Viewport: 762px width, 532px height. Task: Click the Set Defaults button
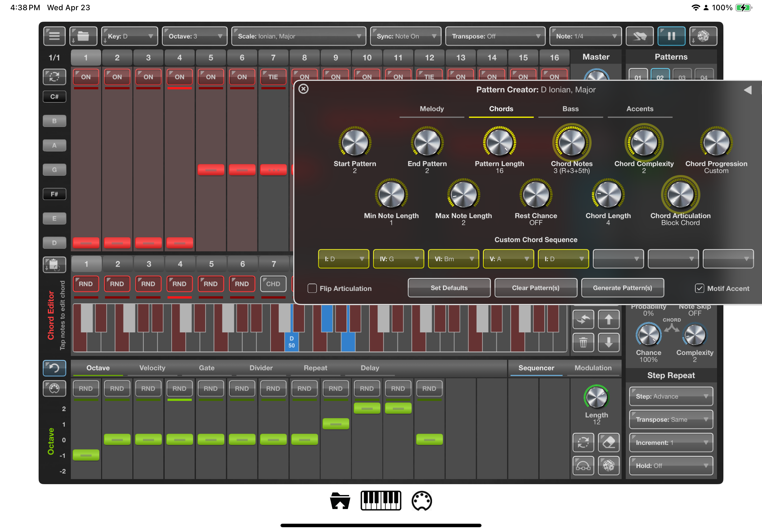tap(449, 288)
